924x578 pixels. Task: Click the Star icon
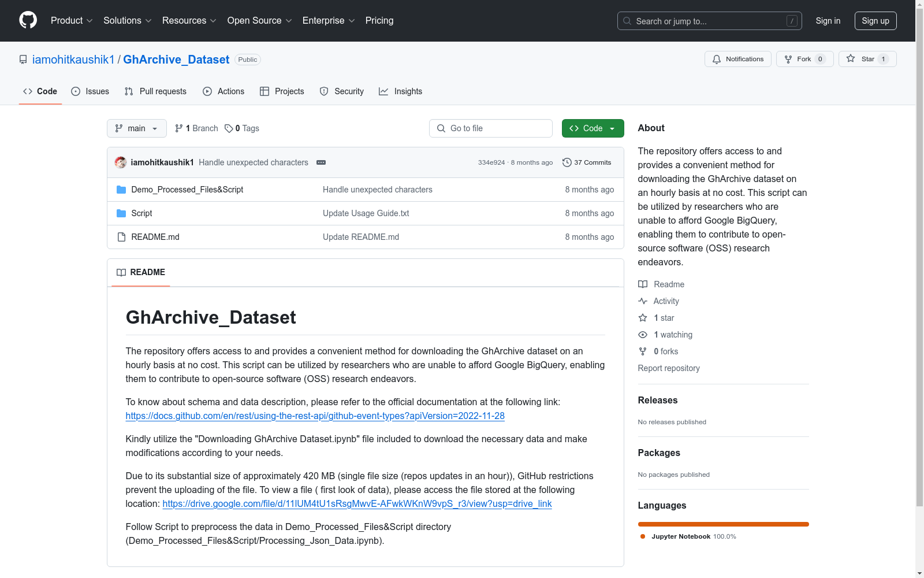[x=851, y=58]
